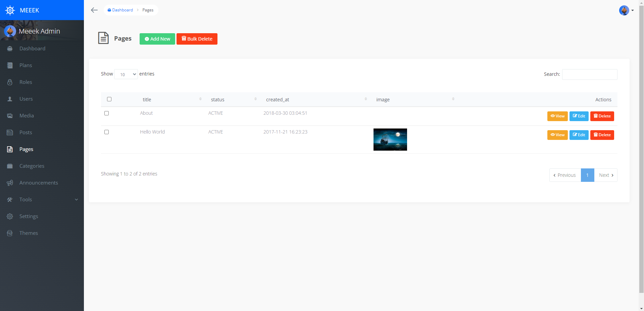644x311 pixels.
Task: Select the Posts icon in the sidebar
Action: (x=10, y=132)
